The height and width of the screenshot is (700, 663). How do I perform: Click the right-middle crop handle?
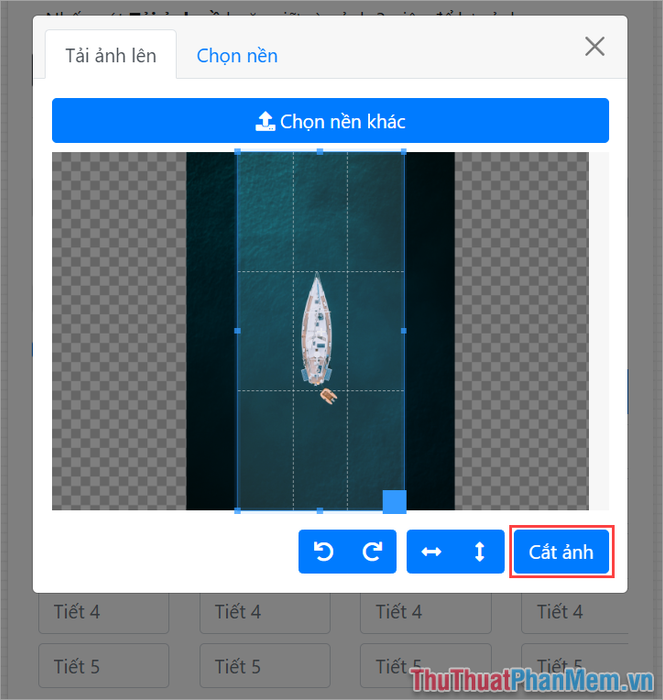(x=404, y=331)
